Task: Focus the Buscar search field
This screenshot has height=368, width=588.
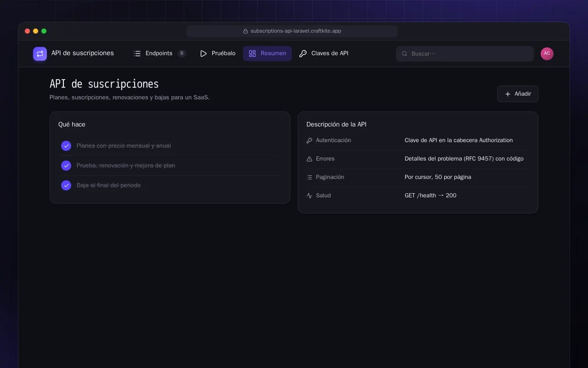Action: tap(465, 54)
